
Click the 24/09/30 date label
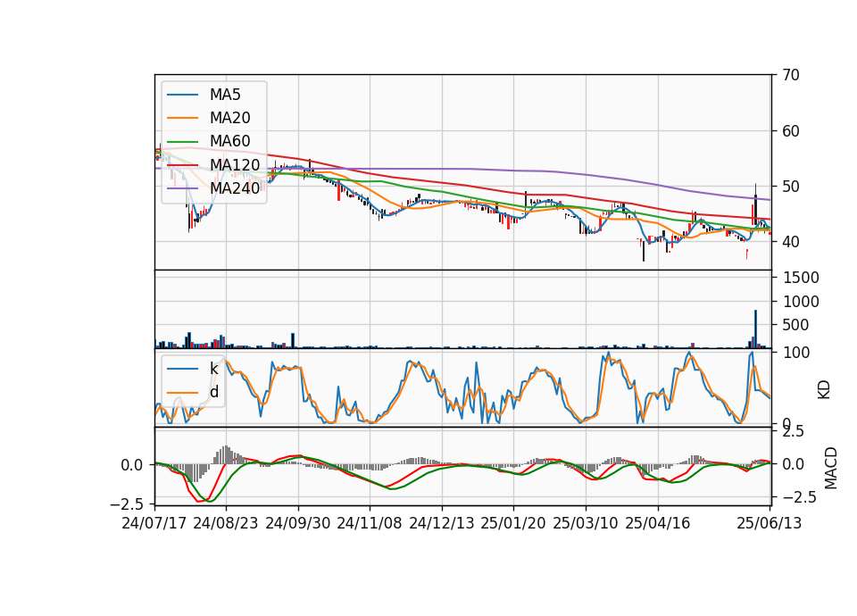click(x=298, y=523)
